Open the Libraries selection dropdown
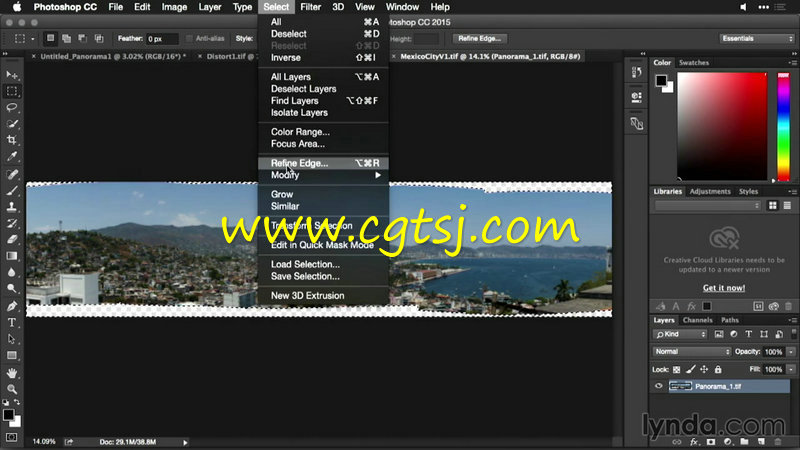Image resolution: width=800 pixels, height=450 pixels. pyautogui.click(x=708, y=206)
